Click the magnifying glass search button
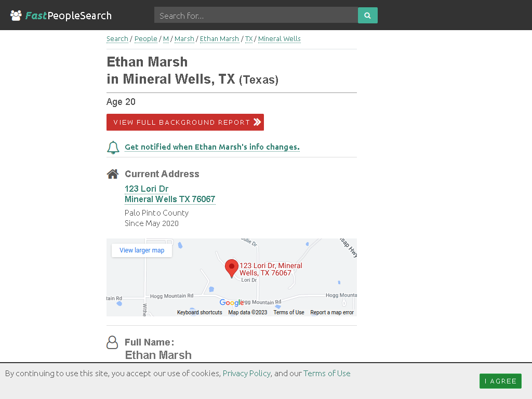This screenshot has height=399, width=532. (x=367, y=15)
